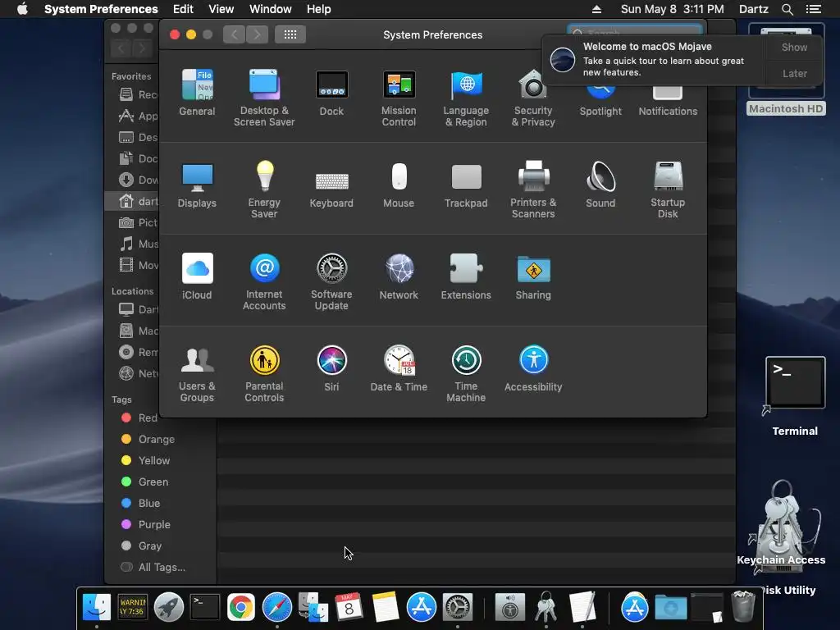840x630 pixels.
Task: Open the View menu
Action: 221,9
